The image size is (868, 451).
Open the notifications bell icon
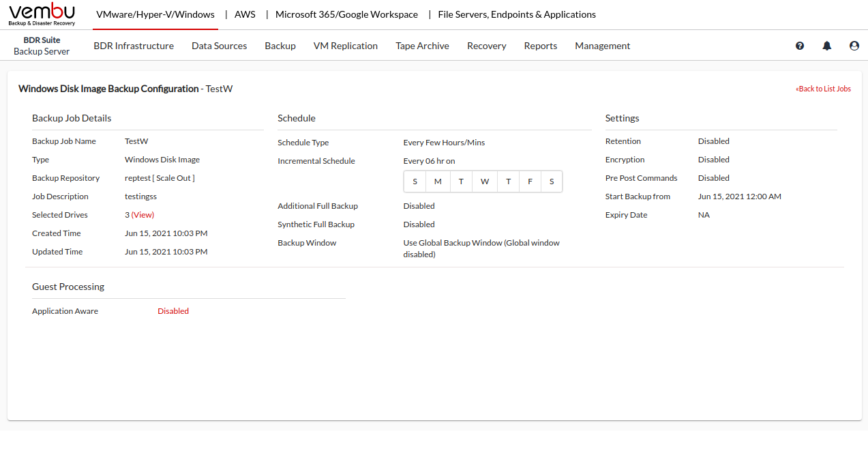coord(827,46)
